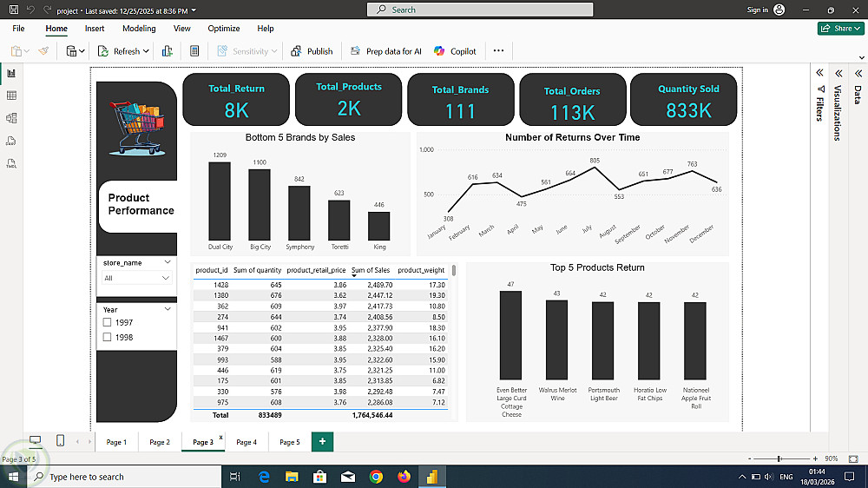Image resolution: width=868 pixels, height=488 pixels.
Task: Open the Insert ribbon tab
Action: click(95, 29)
